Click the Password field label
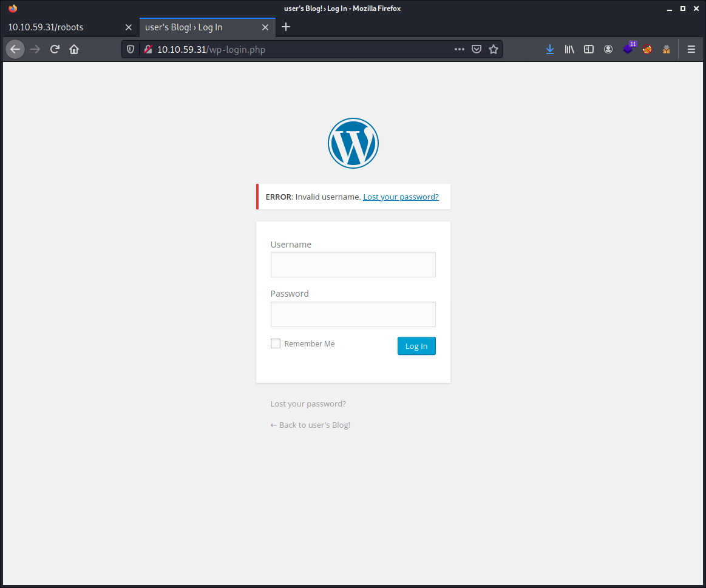The height and width of the screenshot is (588, 706). [290, 294]
